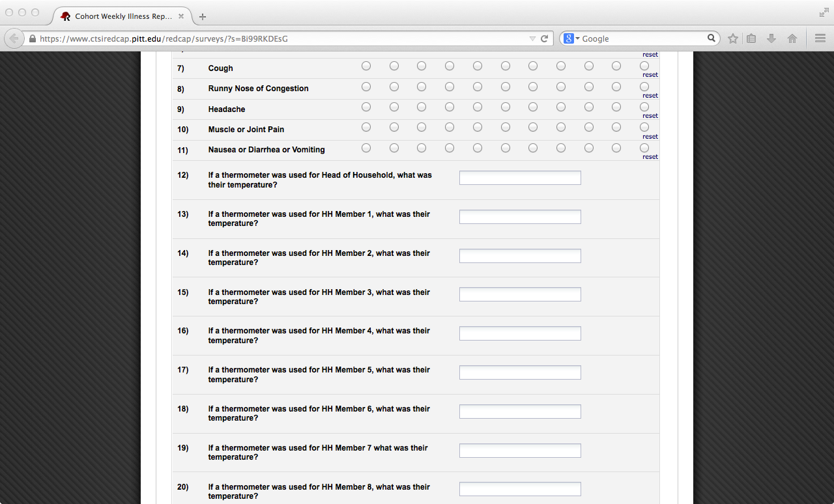This screenshot has width=834, height=504.
Task: Click the Google search box
Action: (x=642, y=38)
